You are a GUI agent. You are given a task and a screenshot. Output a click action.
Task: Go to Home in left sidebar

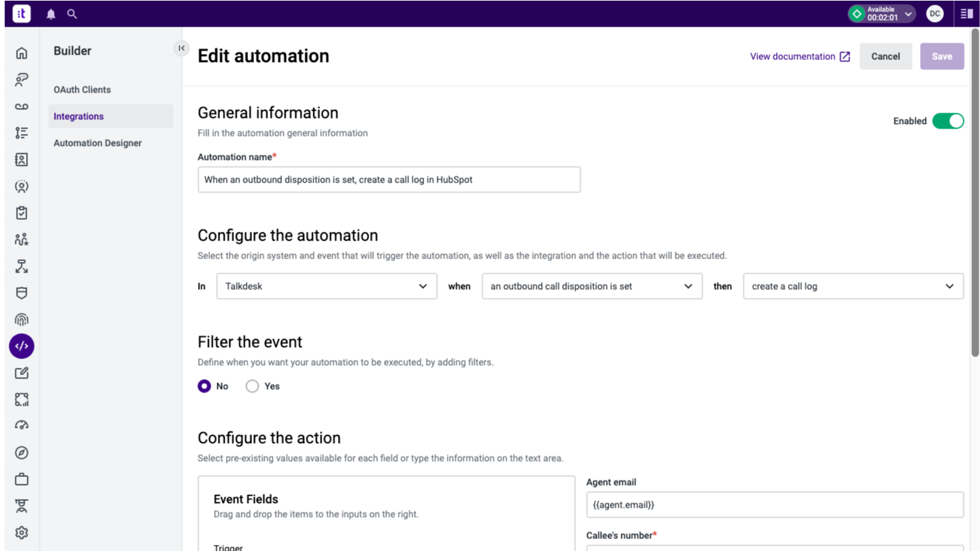21,53
